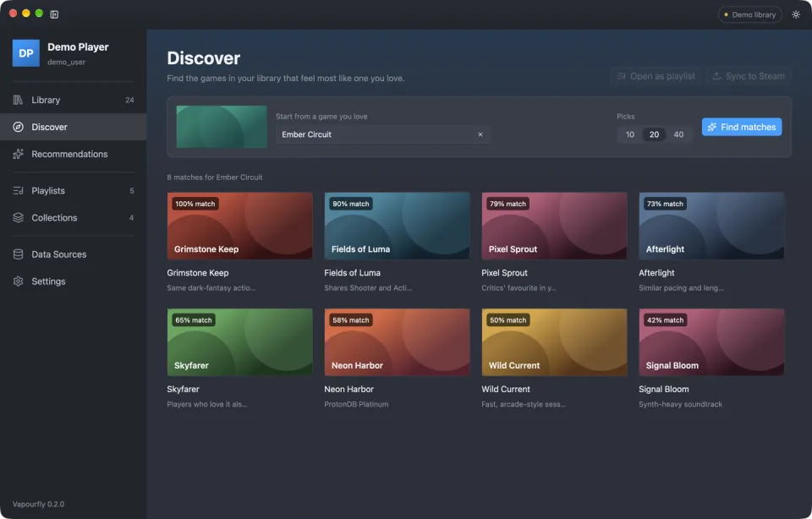Viewport: 812px width, 519px height.
Task: Click Sync to Steam
Action: (x=749, y=76)
